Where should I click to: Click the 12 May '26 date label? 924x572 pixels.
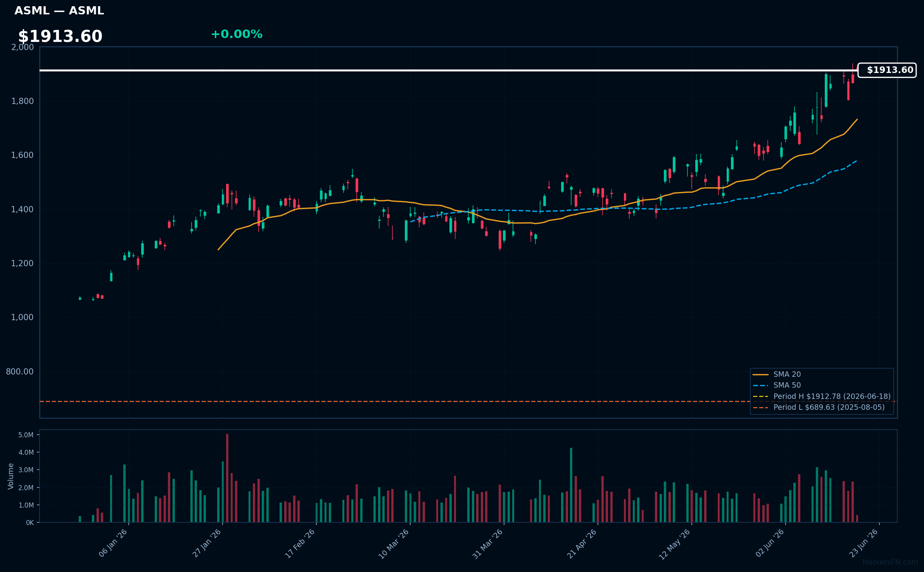[x=675, y=544]
